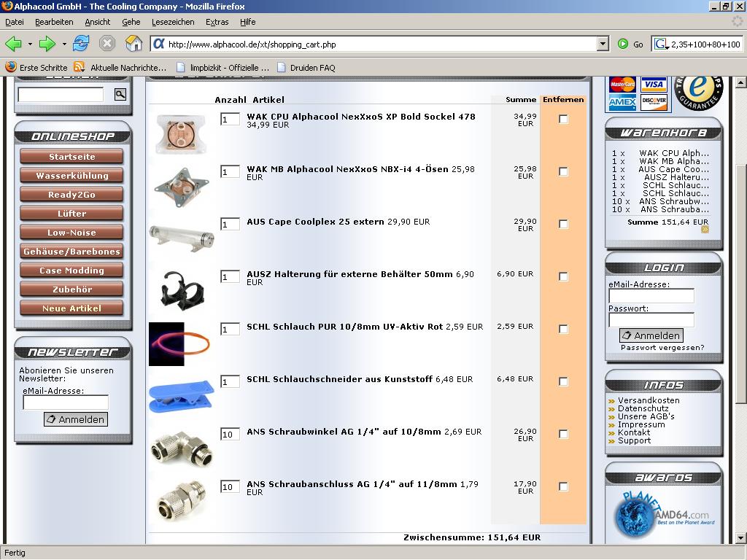The width and height of the screenshot is (747, 560).
Task: Click the yellow arrow under Warenkorb Summe
Action: [x=705, y=230]
